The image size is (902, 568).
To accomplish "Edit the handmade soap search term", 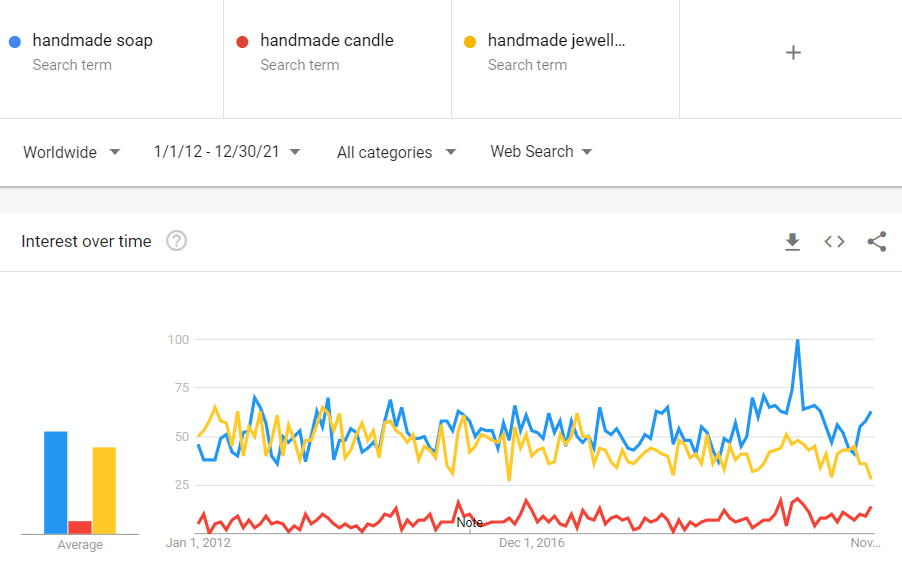I will 93,40.
